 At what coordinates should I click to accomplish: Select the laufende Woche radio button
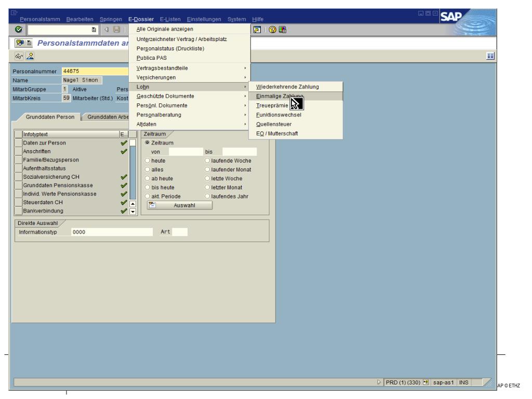click(207, 161)
